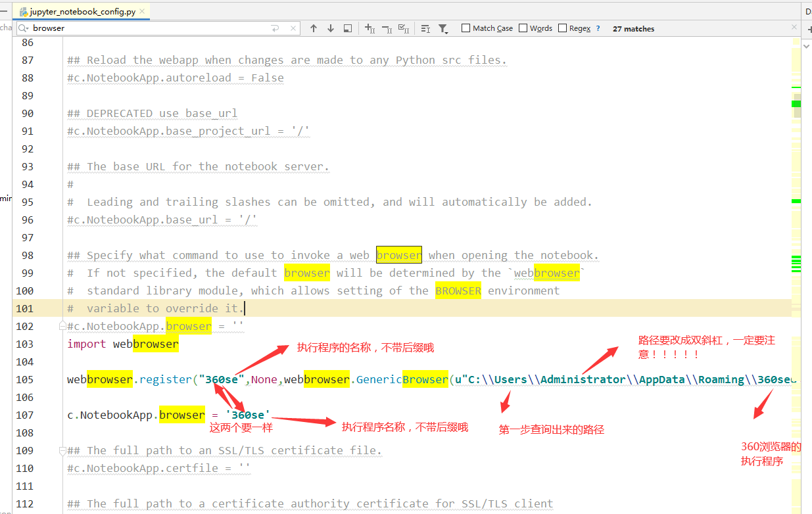Close the find bar

click(795, 28)
